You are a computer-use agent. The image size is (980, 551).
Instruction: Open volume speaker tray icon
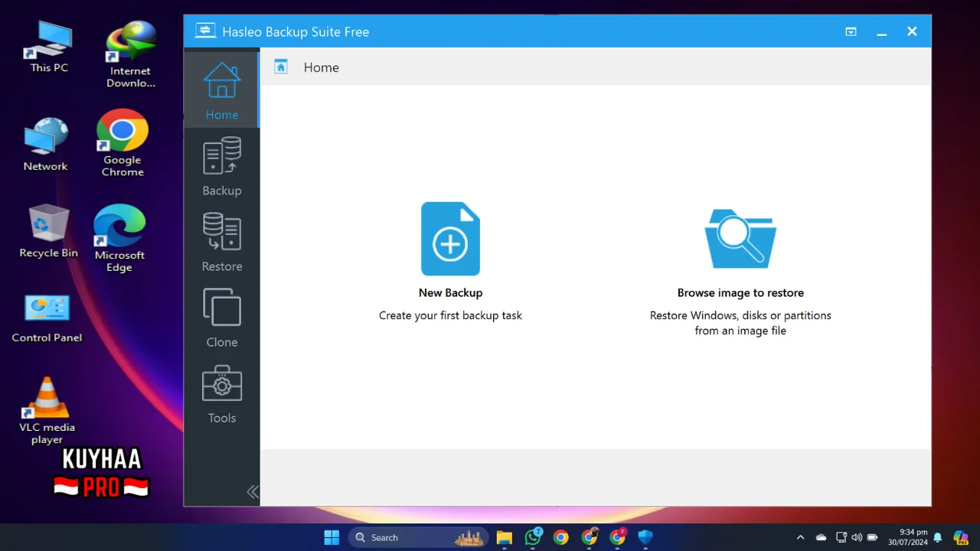[x=857, y=537]
